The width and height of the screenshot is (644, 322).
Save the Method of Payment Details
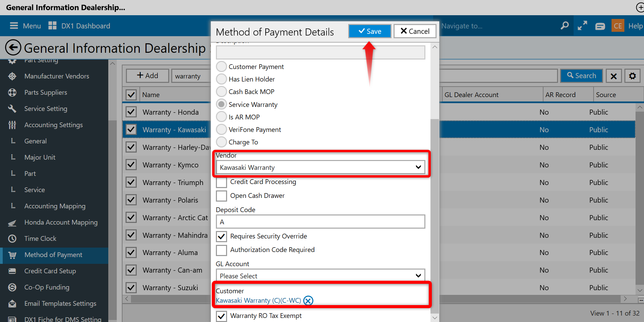370,31
